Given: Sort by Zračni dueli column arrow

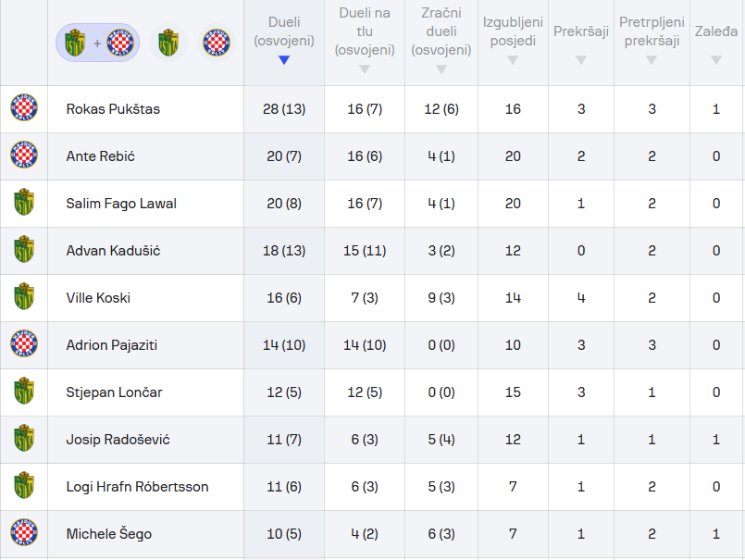Looking at the screenshot, I should tap(441, 69).
